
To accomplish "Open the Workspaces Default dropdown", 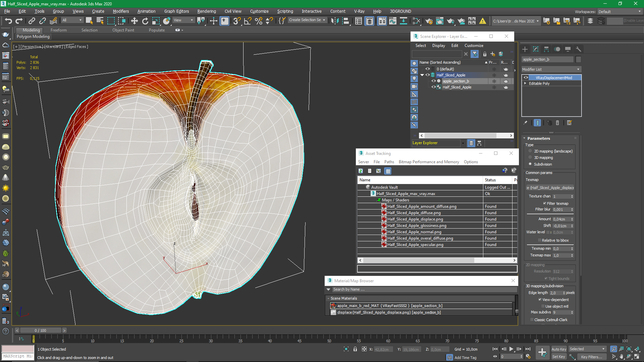I will pos(620,12).
